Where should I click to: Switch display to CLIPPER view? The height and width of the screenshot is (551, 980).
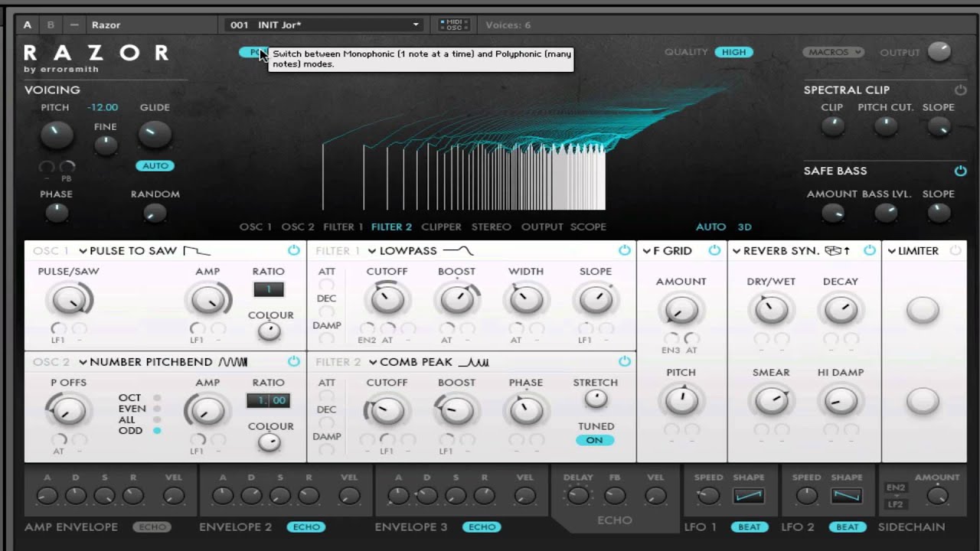pyautogui.click(x=441, y=227)
